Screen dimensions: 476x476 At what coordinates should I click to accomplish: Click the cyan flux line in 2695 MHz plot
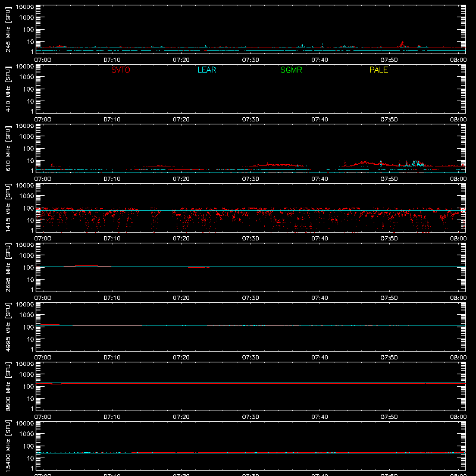250,267
